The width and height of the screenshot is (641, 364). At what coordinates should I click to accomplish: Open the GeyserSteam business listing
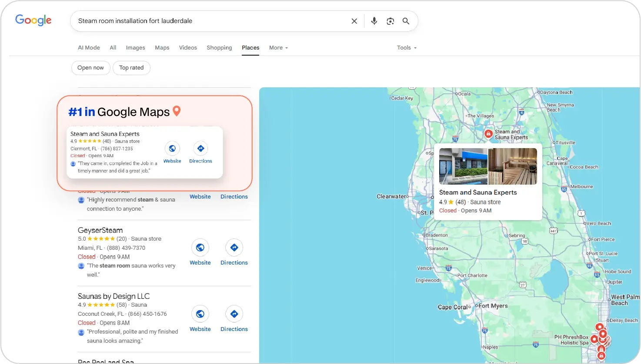click(100, 230)
